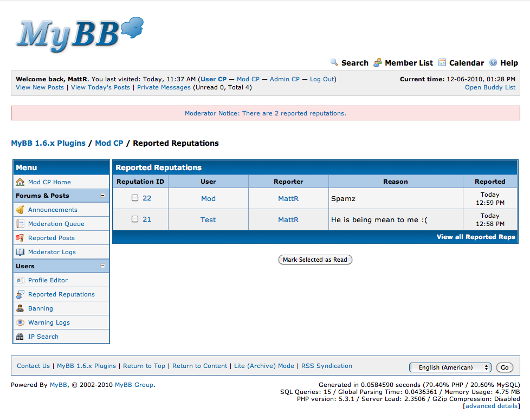Click Return to Top footer link

[144, 366]
